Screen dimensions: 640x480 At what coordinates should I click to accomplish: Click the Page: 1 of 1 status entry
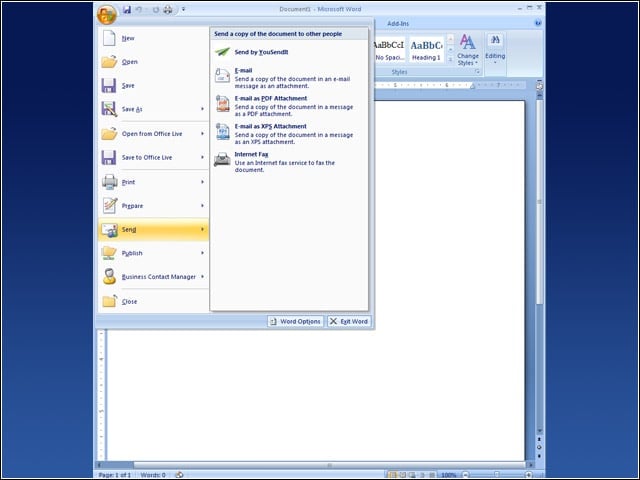[115, 475]
